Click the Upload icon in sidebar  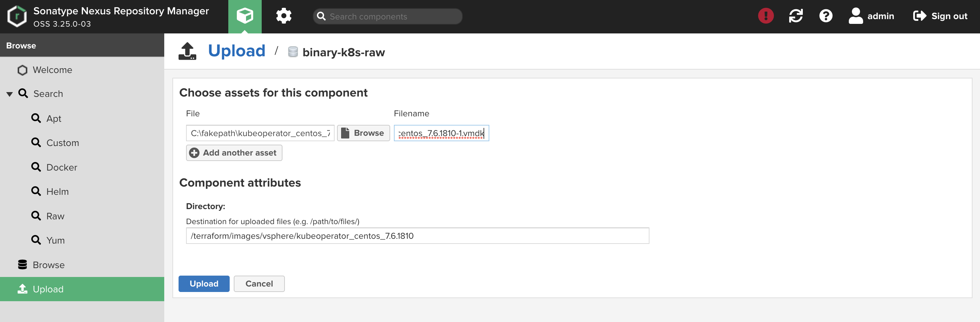point(22,289)
